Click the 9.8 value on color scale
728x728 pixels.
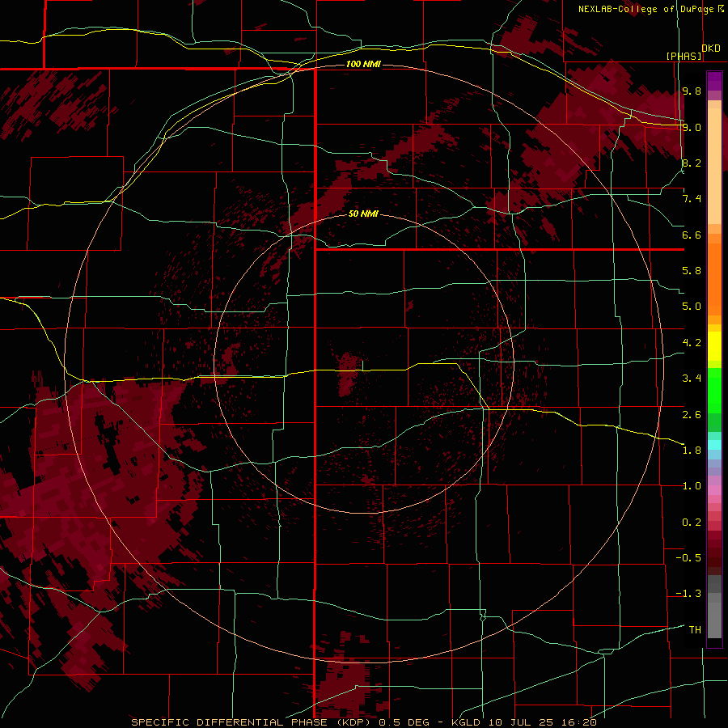692,91
